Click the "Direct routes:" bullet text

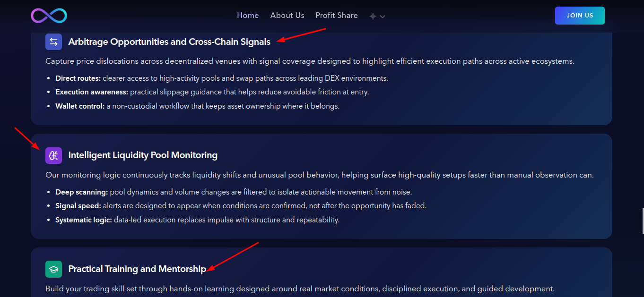[78, 78]
